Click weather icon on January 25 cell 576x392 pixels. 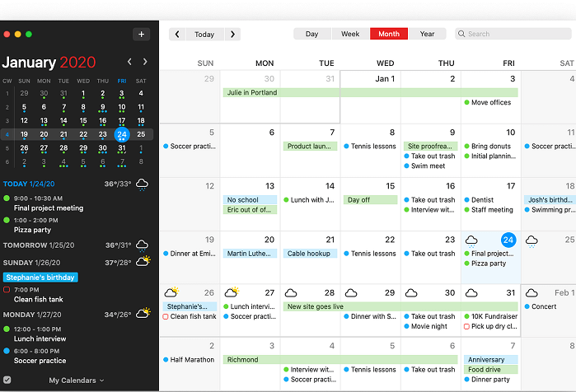point(532,241)
